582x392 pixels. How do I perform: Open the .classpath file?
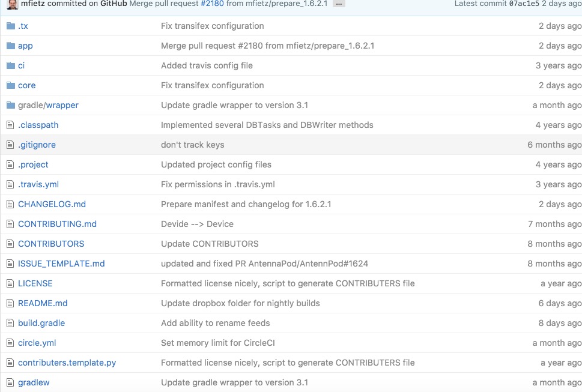click(x=38, y=125)
